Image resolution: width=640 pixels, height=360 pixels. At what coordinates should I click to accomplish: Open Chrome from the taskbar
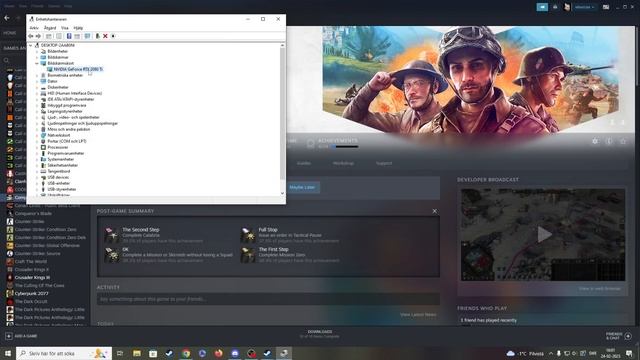click(x=186, y=353)
